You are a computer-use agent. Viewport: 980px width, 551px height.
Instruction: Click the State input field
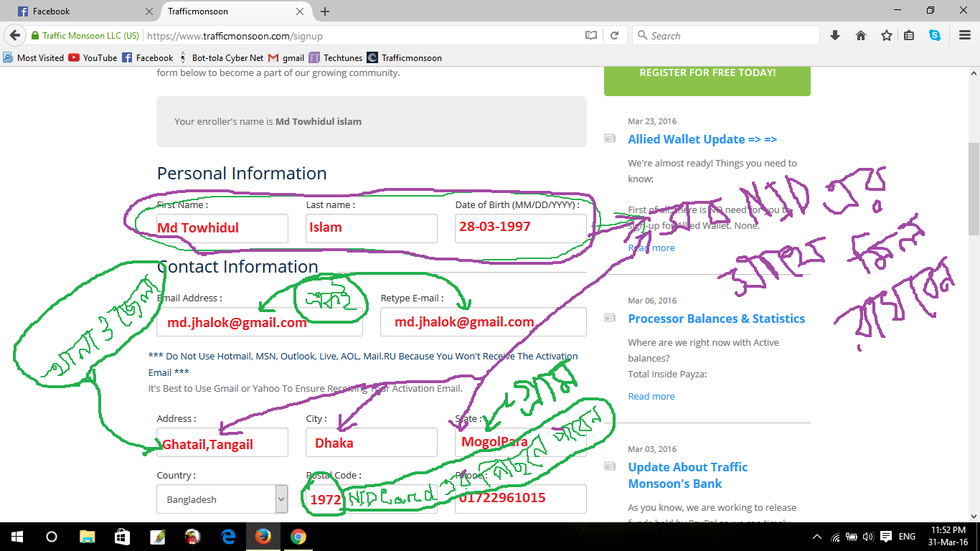tap(521, 442)
